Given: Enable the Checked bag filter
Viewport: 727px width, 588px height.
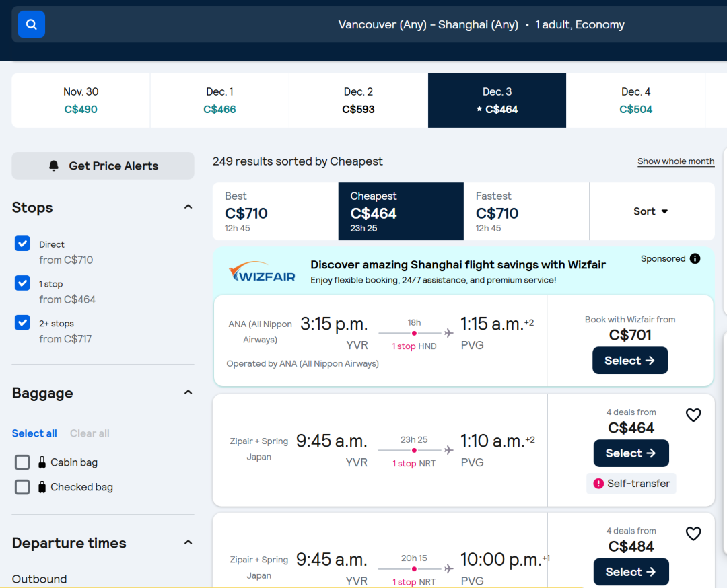Looking at the screenshot, I should click(23, 487).
